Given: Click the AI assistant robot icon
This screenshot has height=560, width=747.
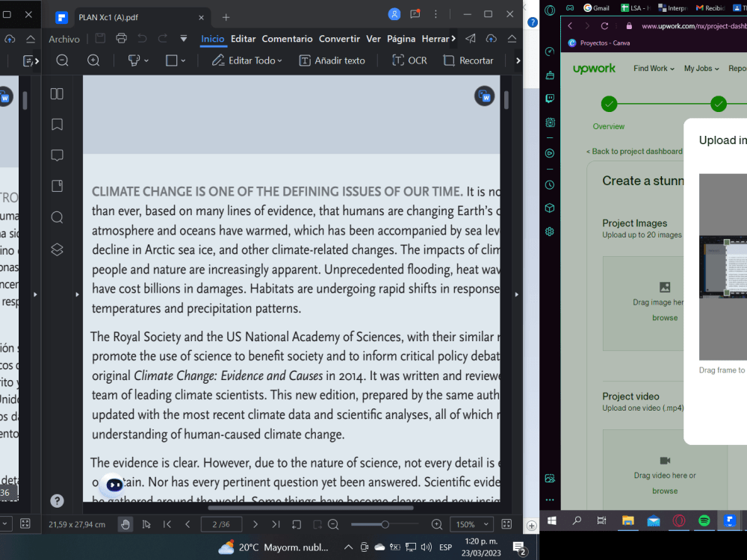Looking at the screenshot, I should pyautogui.click(x=114, y=485).
